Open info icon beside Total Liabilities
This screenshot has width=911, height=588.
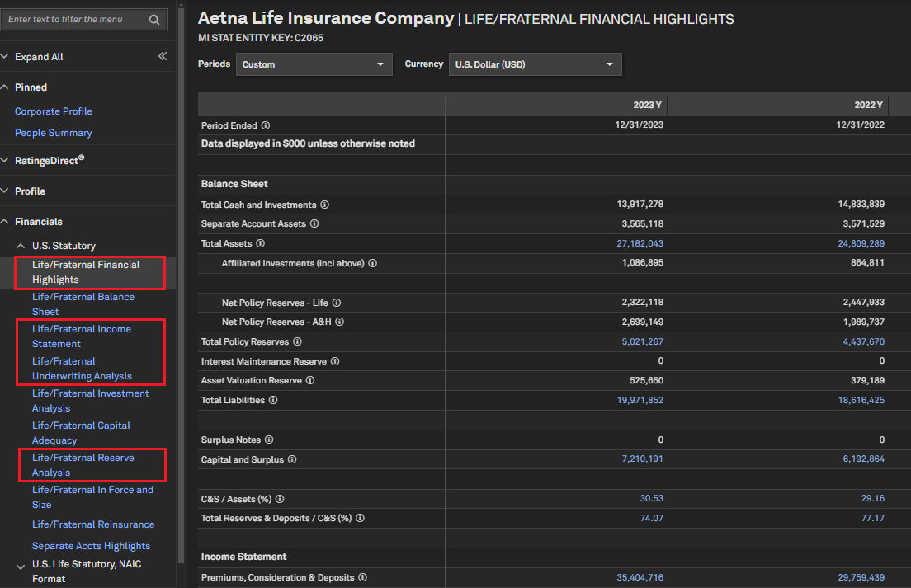273,400
